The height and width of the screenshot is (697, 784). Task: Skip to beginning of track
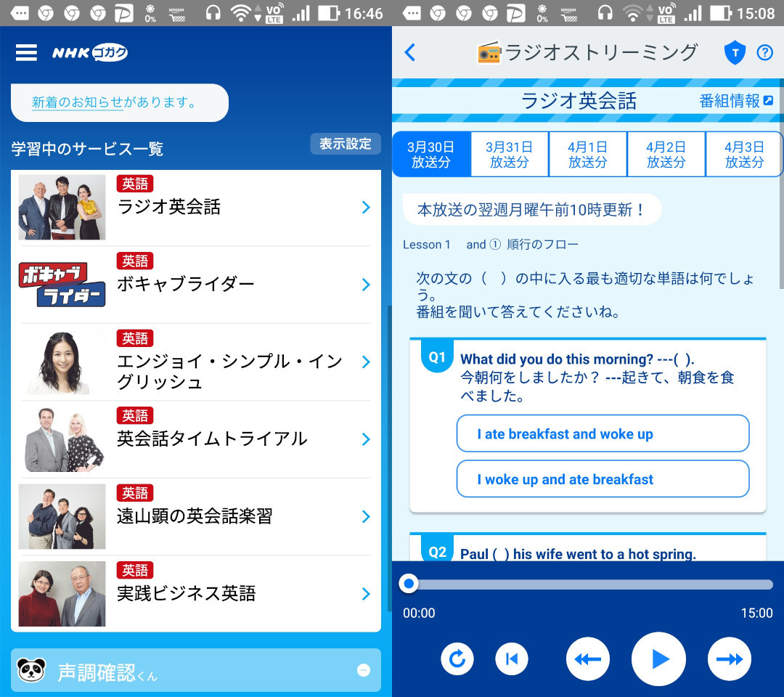coord(512,659)
